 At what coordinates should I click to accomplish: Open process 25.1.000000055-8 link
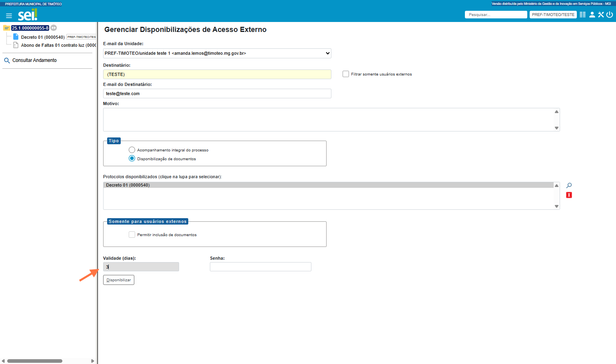[30, 28]
